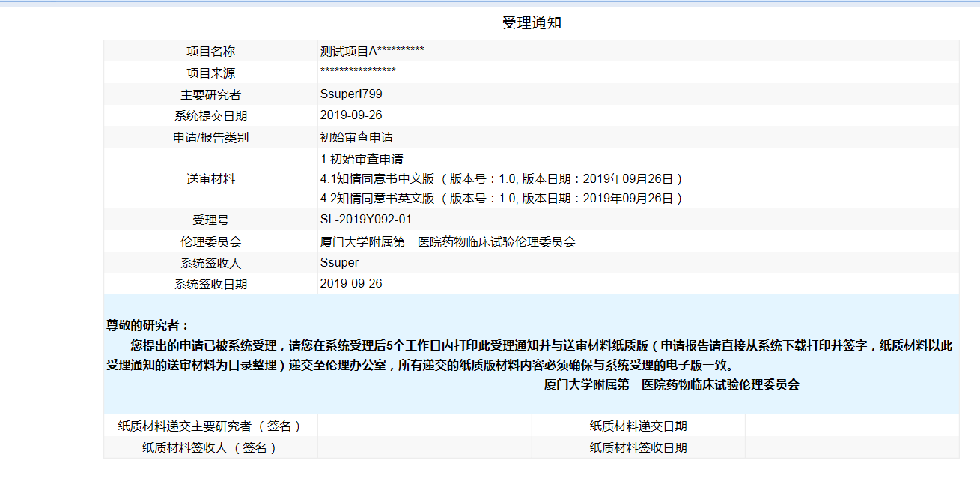The height and width of the screenshot is (502, 980).
Task: Click the 尊敬的研究者 greeting line
Action: [147, 325]
